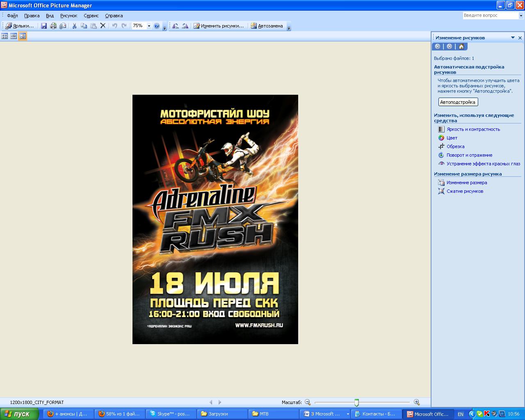
Task: Open Сжатие рисунков compression link
Action: tap(465, 191)
